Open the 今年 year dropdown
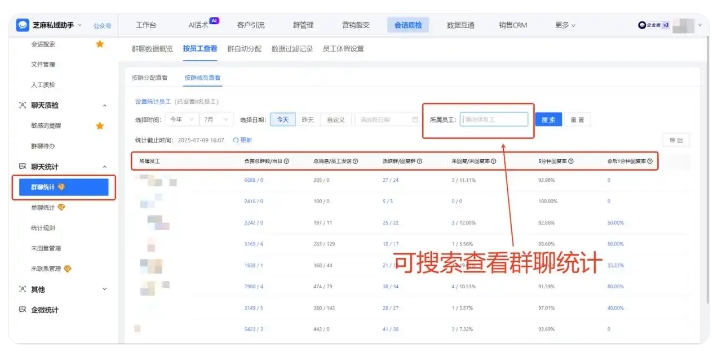This screenshot has height=361, width=725. point(182,120)
